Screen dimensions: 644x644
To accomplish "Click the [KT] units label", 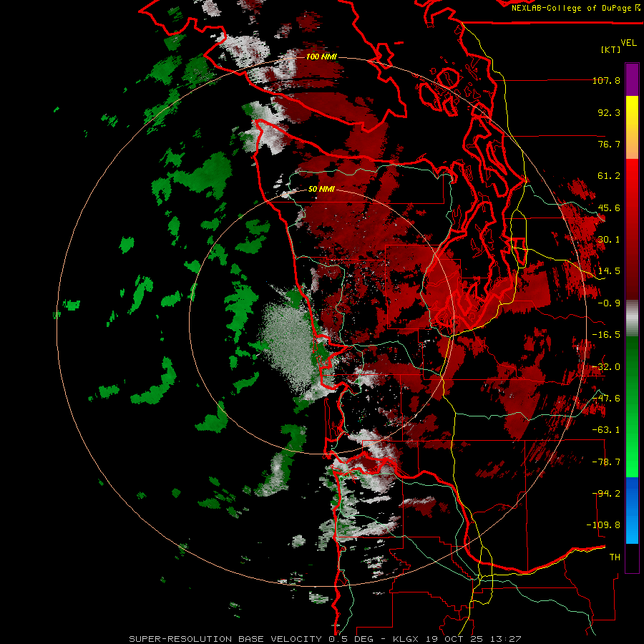I will pyautogui.click(x=611, y=49).
